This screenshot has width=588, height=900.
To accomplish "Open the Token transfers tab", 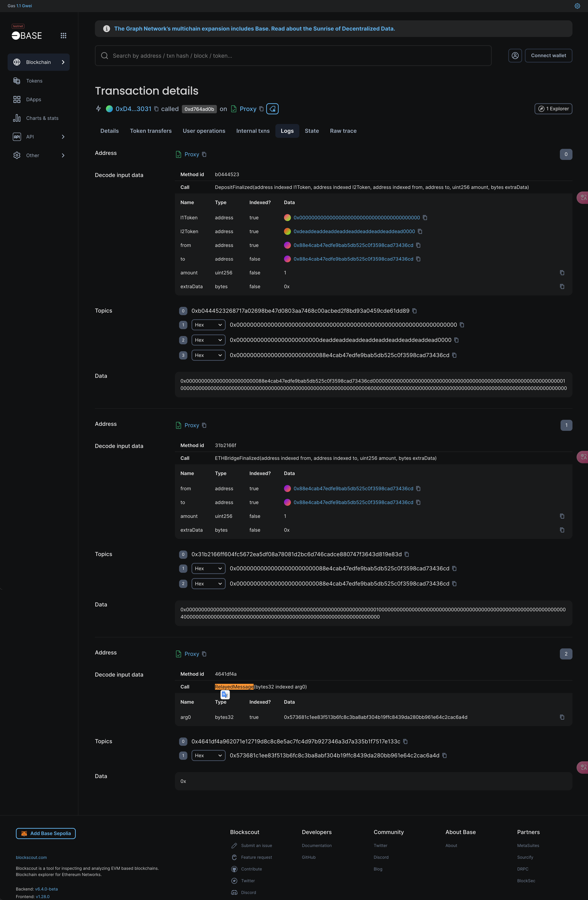I will (151, 131).
